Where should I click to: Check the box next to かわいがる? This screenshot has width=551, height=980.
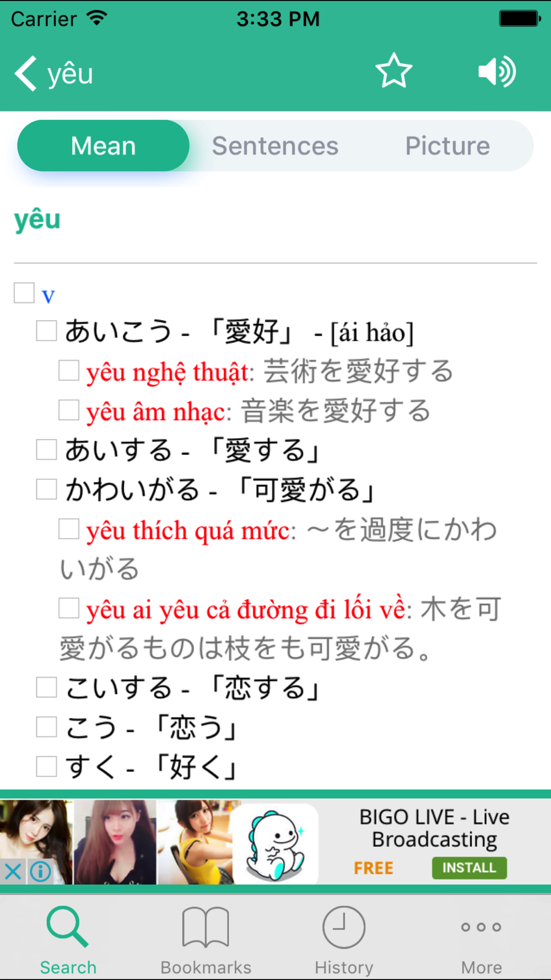[46, 489]
